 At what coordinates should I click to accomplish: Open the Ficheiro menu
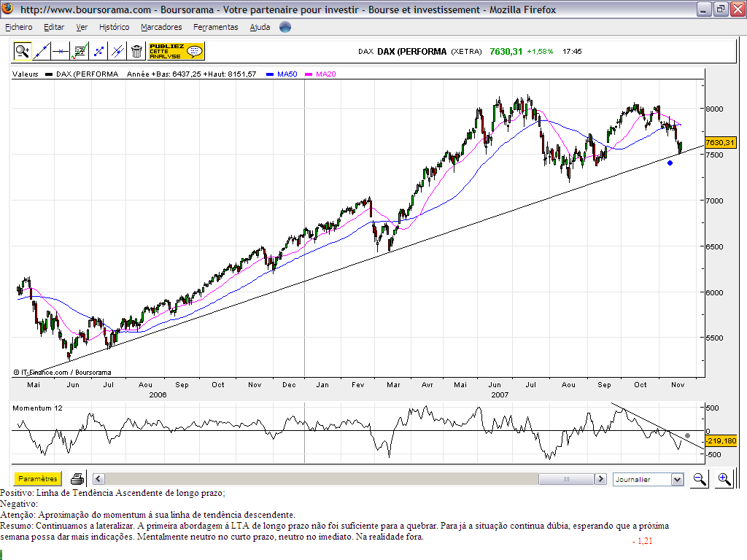[x=18, y=27]
